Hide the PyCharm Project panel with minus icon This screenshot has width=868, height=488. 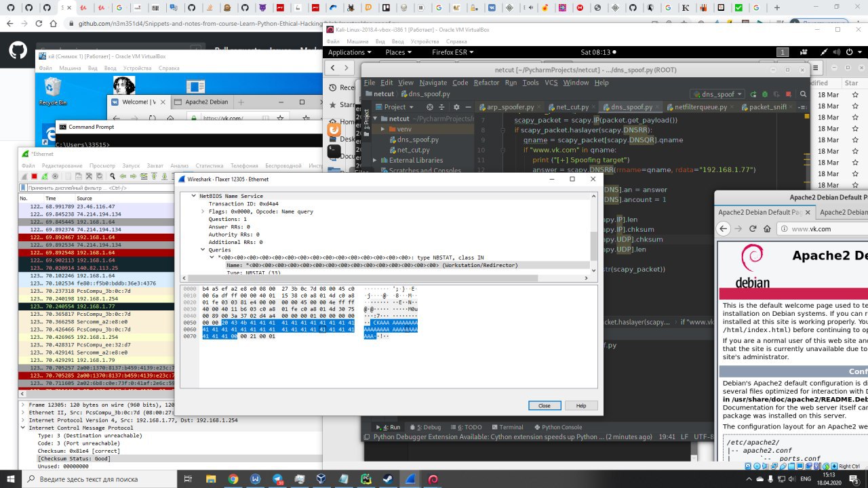tap(467, 107)
